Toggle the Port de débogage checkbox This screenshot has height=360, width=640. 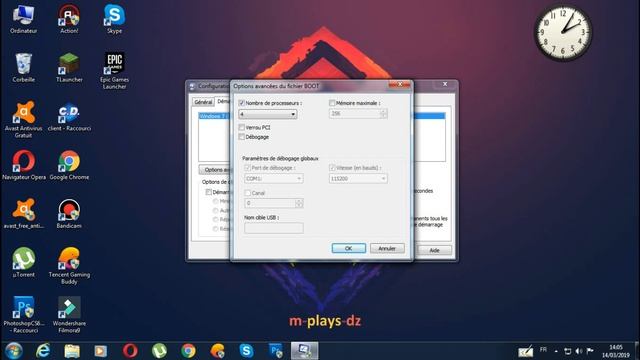[x=247, y=168]
